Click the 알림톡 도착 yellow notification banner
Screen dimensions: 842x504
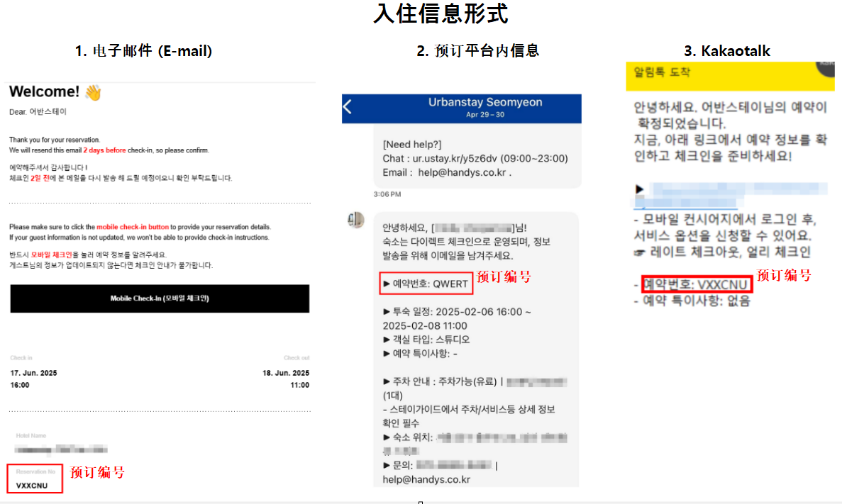[730, 76]
